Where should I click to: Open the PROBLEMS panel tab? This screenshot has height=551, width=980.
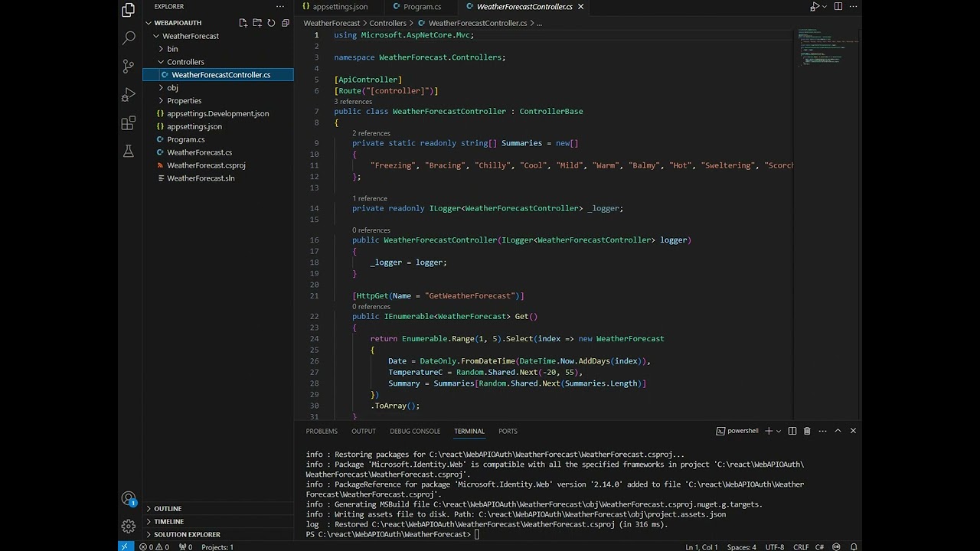tap(322, 431)
